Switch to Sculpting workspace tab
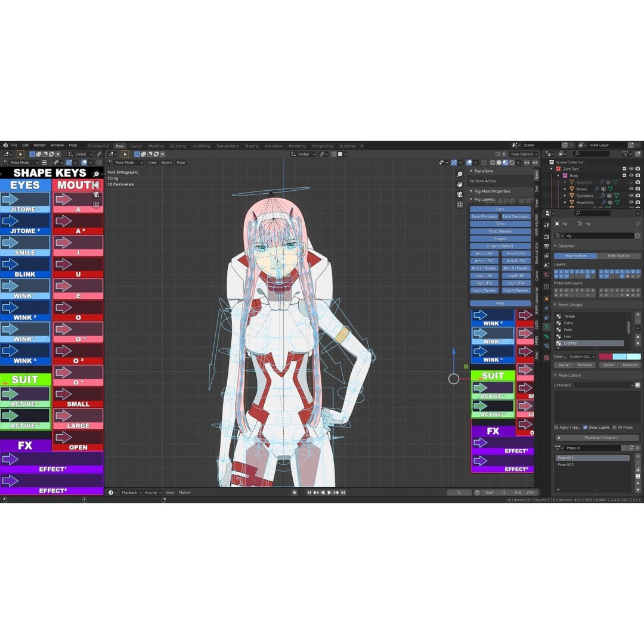The width and height of the screenshot is (644, 644). point(178,146)
